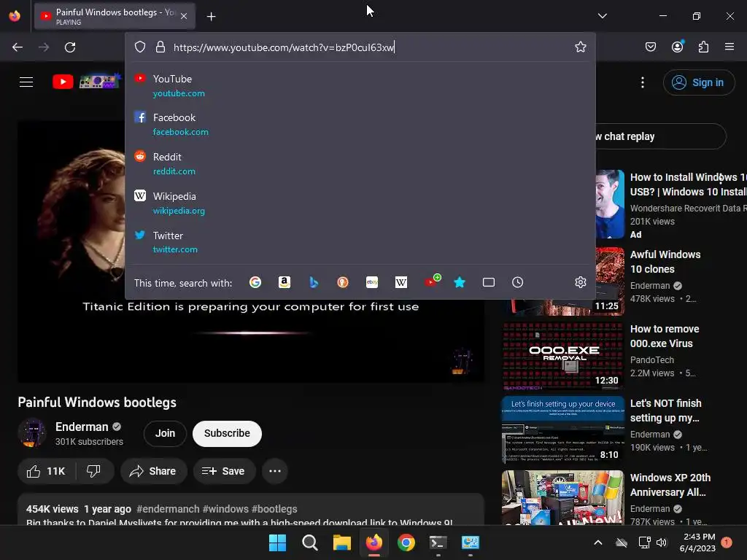Search this time with Amazon
The height and width of the screenshot is (560, 747).
click(285, 282)
